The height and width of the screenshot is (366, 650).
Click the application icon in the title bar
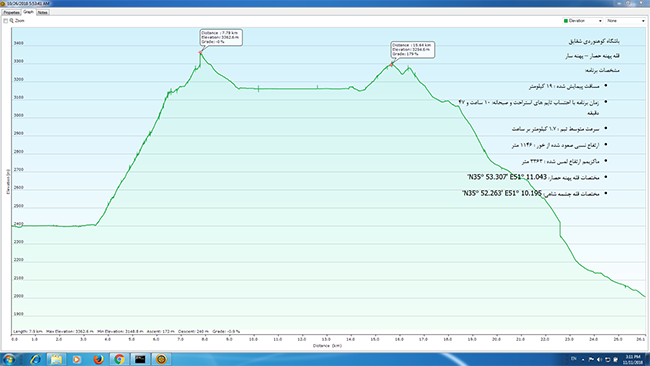coord(3,3)
